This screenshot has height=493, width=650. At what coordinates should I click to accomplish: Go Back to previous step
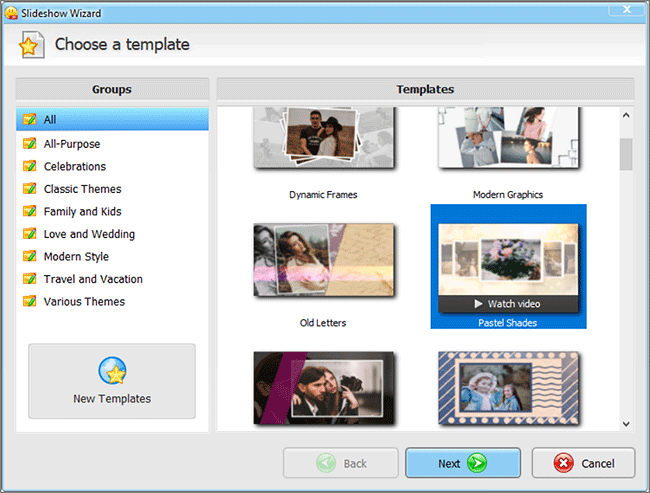coord(341,463)
